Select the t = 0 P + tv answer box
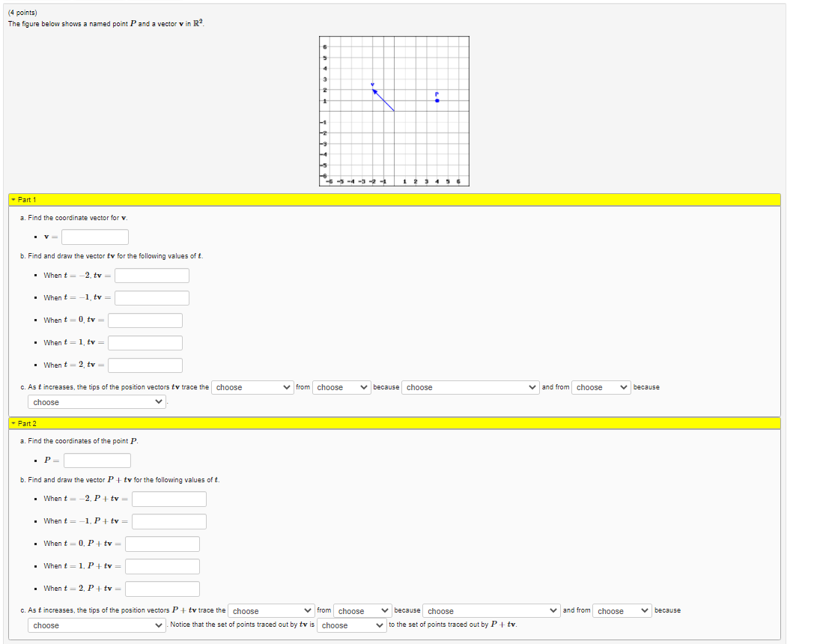This screenshot has width=814, height=644. 163,544
